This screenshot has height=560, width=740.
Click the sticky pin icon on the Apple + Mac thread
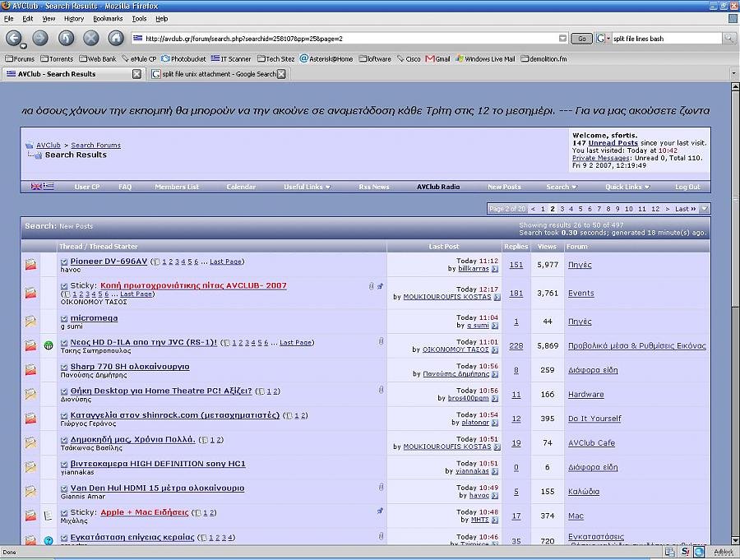(x=380, y=511)
